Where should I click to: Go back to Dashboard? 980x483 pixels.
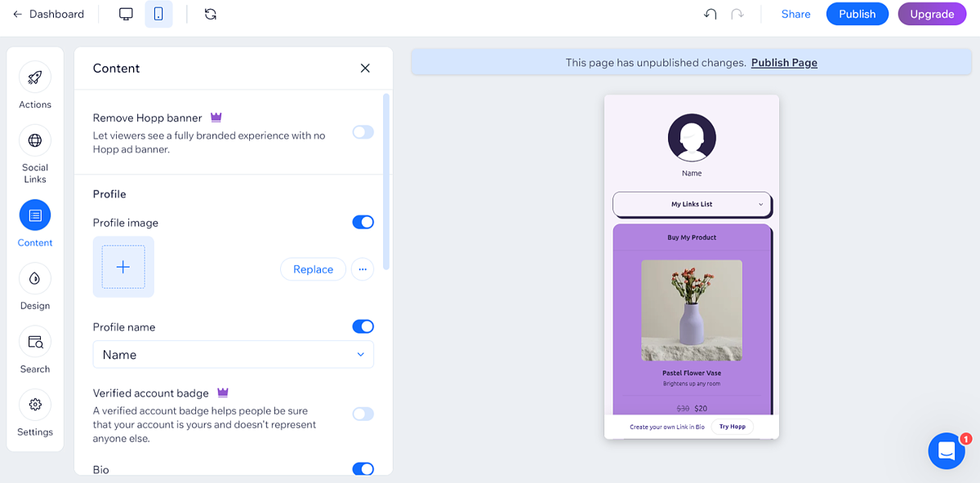pyautogui.click(x=48, y=14)
